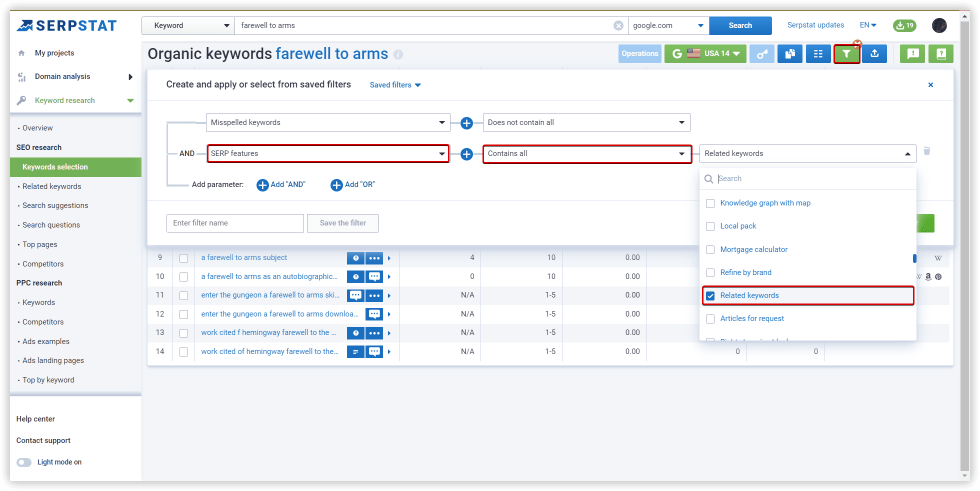
Task: Open the Does not contain all dropdown
Action: click(x=586, y=122)
